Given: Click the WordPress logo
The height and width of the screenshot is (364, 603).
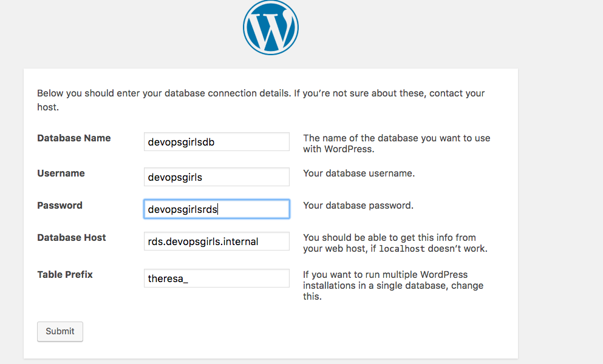Looking at the screenshot, I should 271,27.
